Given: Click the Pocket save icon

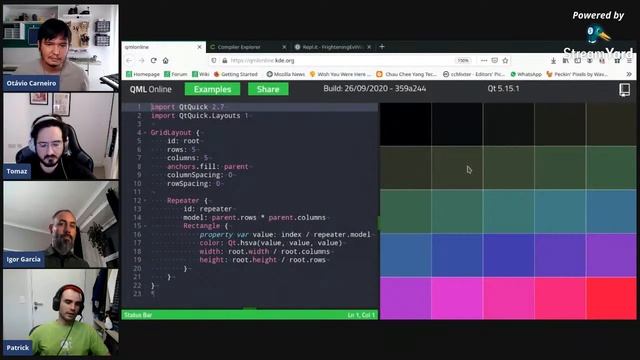Looking at the screenshot, I should (494, 60).
